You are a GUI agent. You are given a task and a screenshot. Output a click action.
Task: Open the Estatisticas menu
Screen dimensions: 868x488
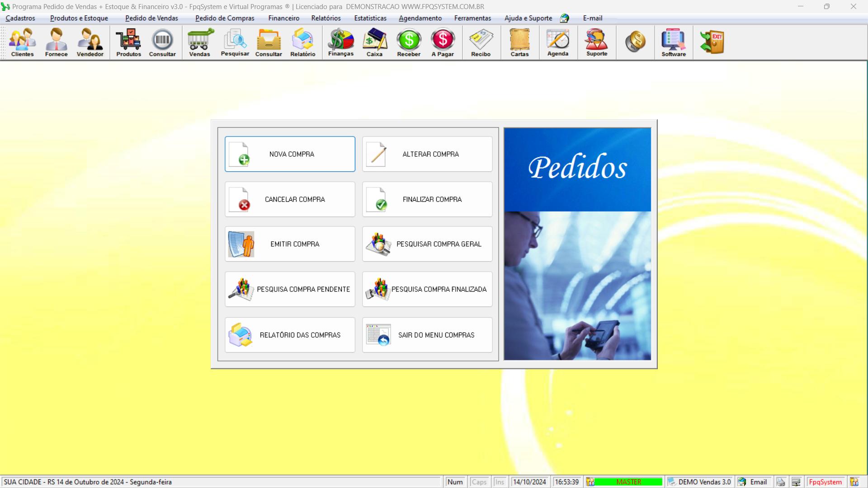[x=370, y=18]
